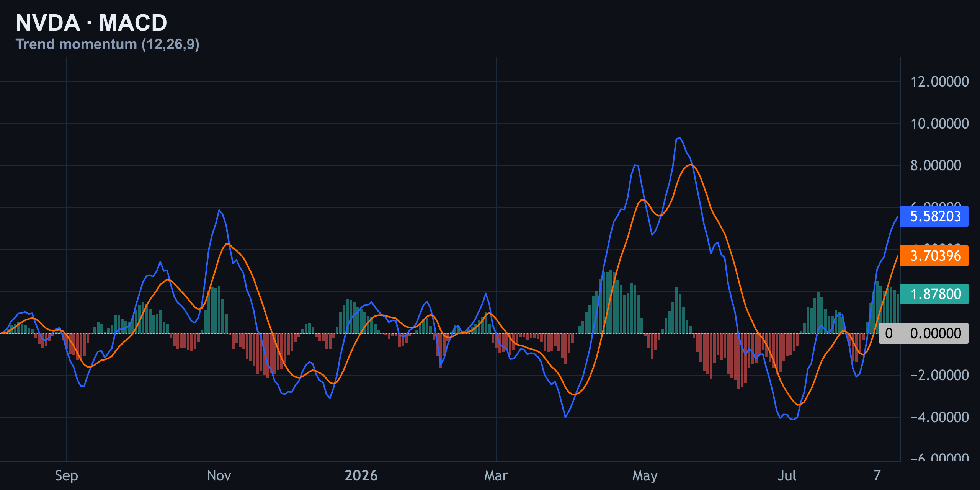Select the blue MACD value label 5.58203
The width and height of the screenshot is (980, 490).
[x=934, y=216]
